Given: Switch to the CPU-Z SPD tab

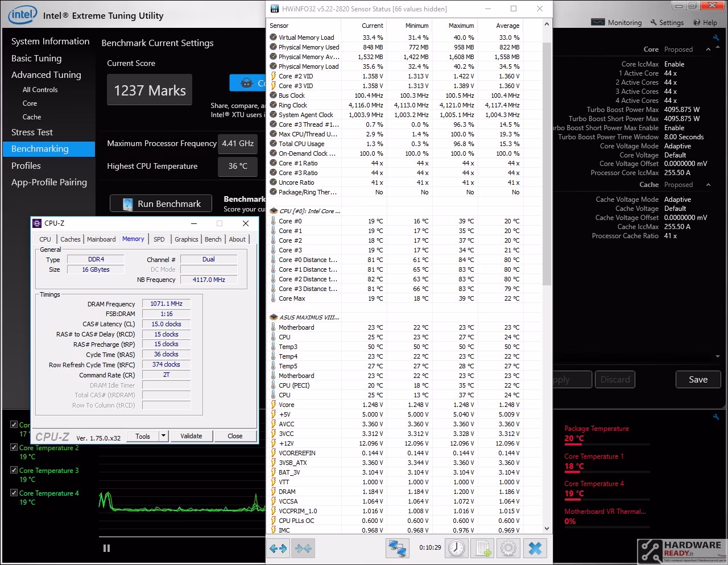Looking at the screenshot, I should pyautogui.click(x=159, y=239).
